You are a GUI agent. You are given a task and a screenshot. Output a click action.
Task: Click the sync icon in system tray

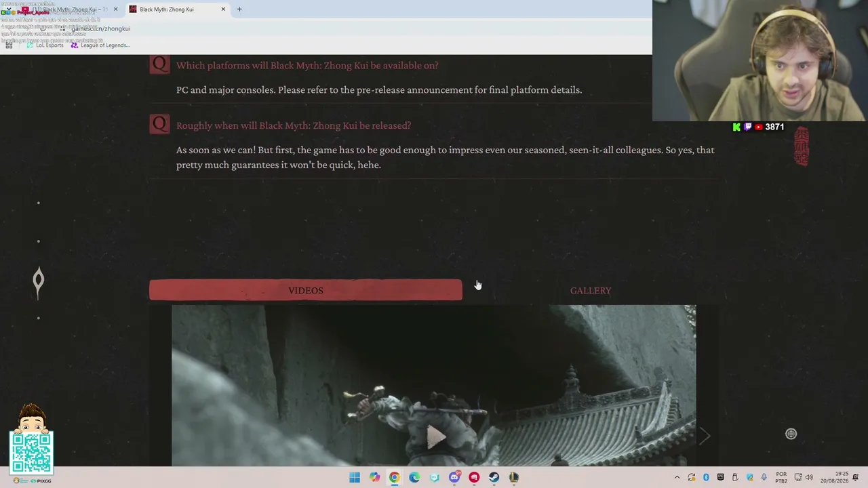[691, 477]
